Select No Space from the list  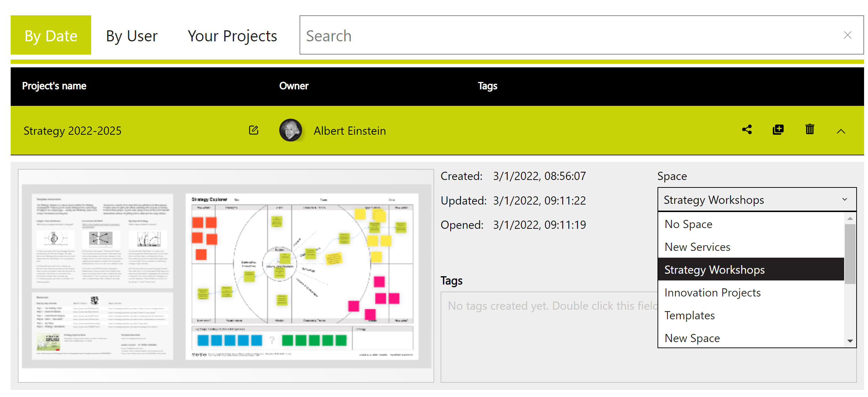click(x=688, y=224)
